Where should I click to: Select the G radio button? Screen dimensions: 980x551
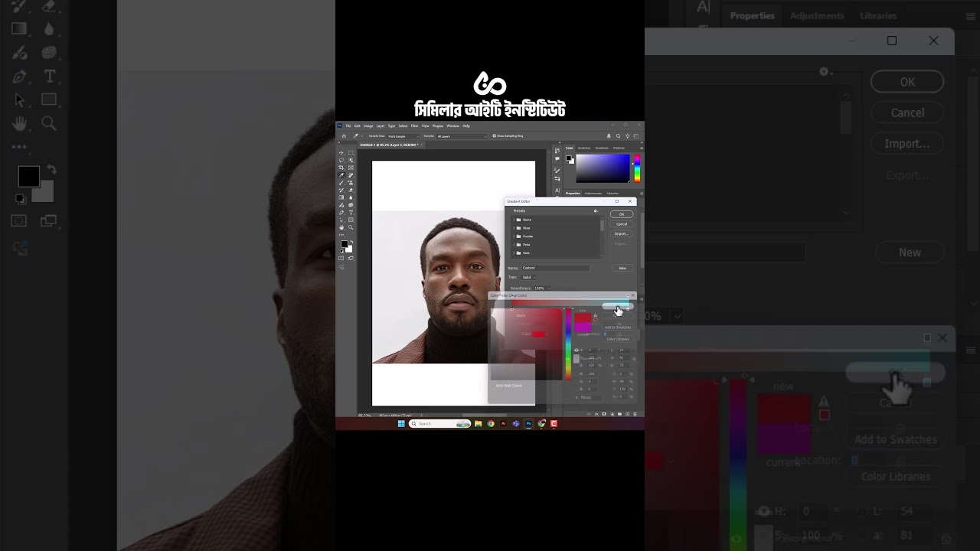(577, 381)
